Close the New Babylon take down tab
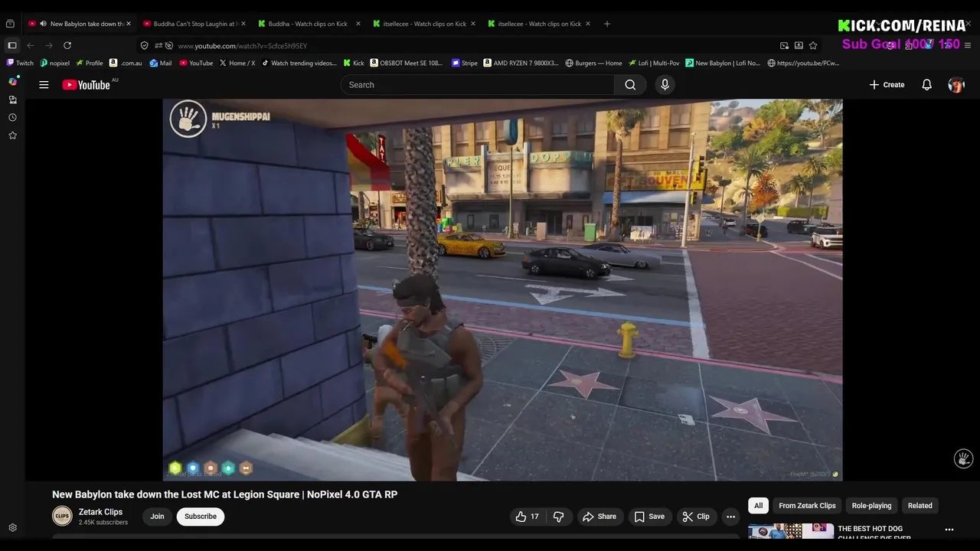This screenshot has height=551, width=980. pyautogui.click(x=128, y=24)
